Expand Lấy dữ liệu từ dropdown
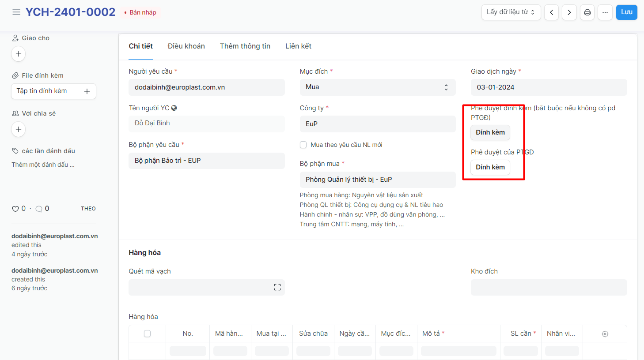 pos(510,12)
